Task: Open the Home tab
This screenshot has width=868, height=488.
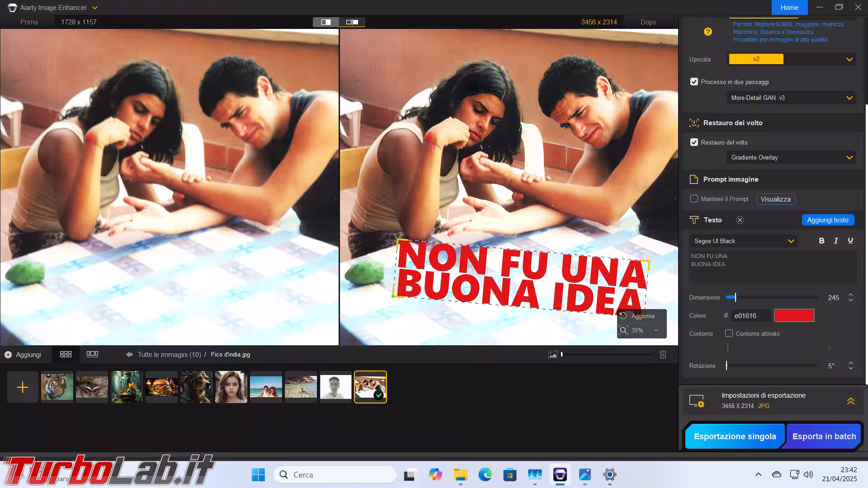Action: [x=789, y=8]
